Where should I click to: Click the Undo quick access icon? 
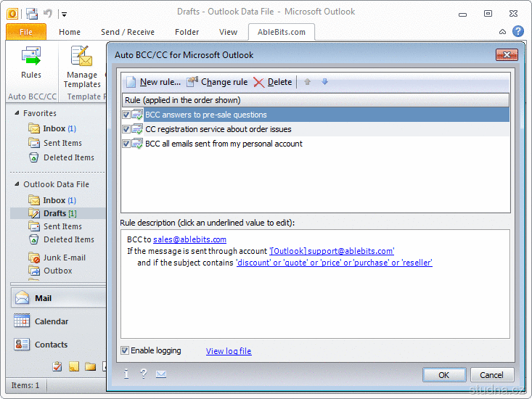tap(48, 14)
